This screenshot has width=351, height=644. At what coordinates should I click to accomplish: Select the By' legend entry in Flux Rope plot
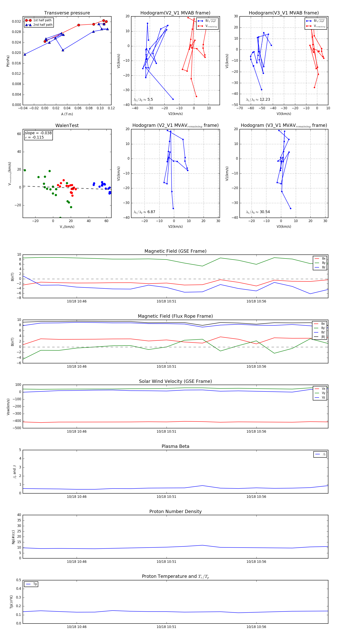(320, 328)
